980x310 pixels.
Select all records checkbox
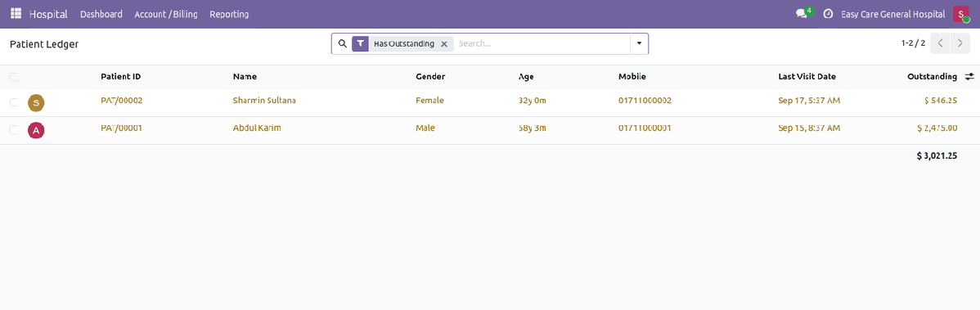pos(14,77)
